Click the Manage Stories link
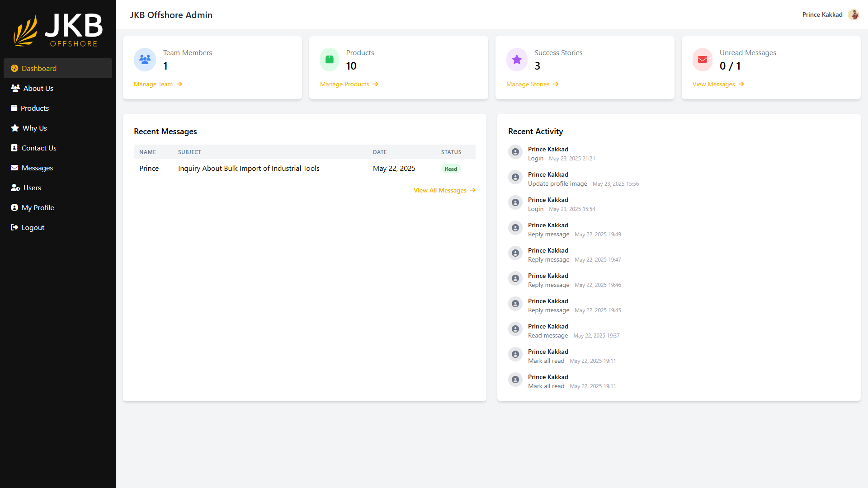Screen dimensions: 868x488 (528, 84)
